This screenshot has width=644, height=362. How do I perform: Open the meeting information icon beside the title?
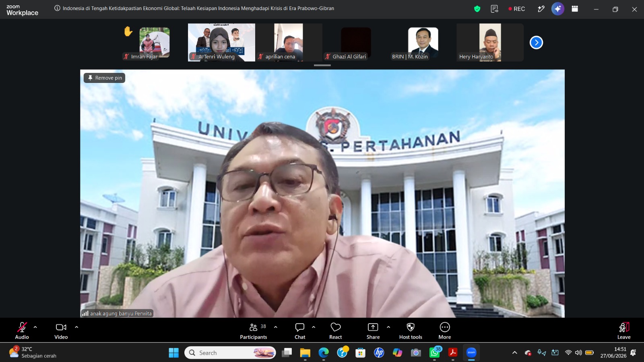tap(57, 8)
